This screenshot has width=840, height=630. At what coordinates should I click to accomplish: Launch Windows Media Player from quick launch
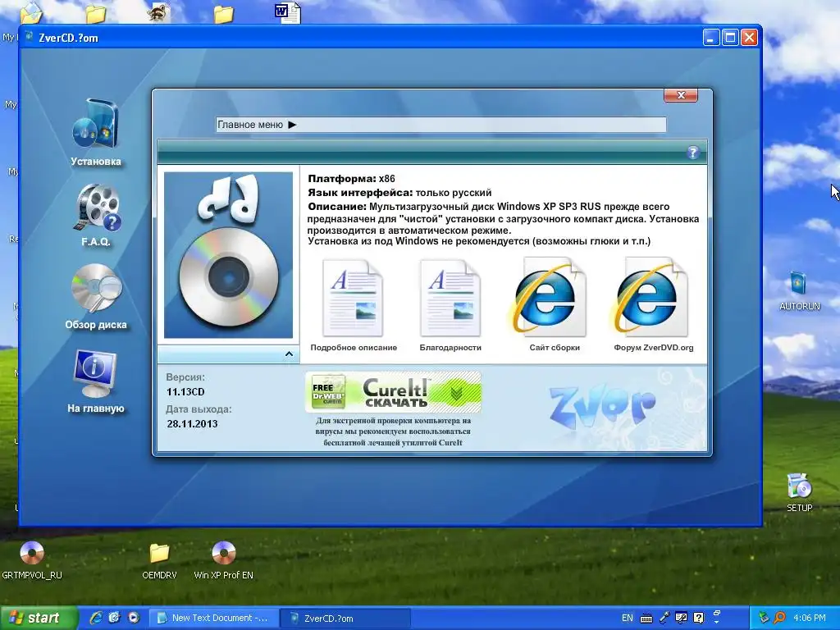pyautogui.click(x=134, y=618)
